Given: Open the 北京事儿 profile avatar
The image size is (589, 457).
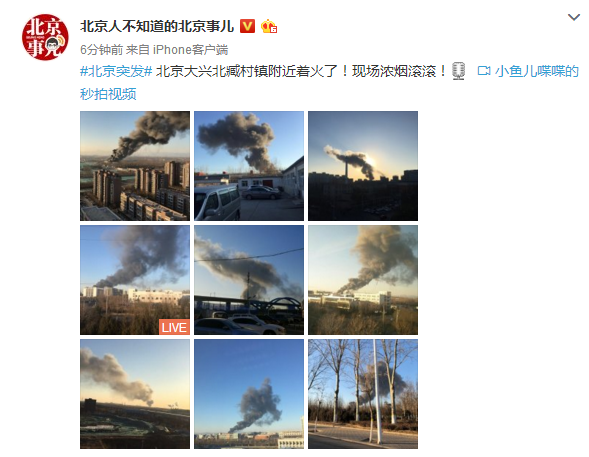Looking at the screenshot, I should [x=45, y=37].
